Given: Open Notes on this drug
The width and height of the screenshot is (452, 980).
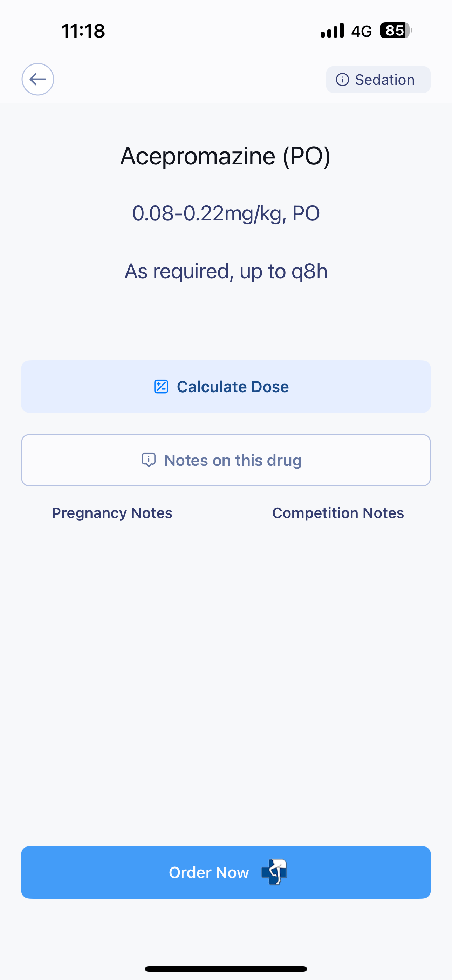Looking at the screenshot, I should coord(226,460).
